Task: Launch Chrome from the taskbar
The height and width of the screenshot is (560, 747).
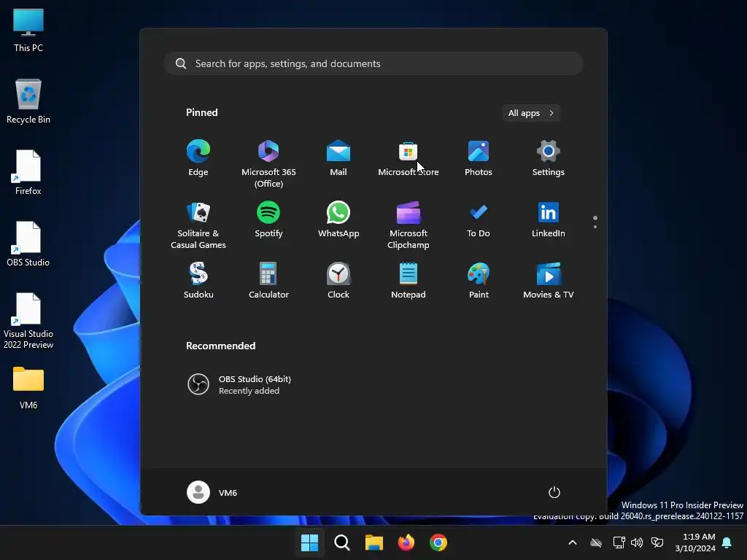Action: 438,542
